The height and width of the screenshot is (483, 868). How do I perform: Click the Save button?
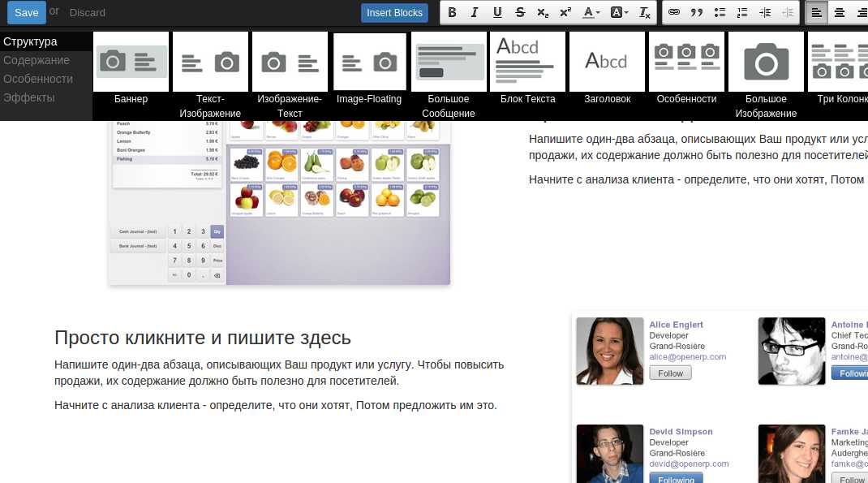pyautogui.click(x=26, y=12)
